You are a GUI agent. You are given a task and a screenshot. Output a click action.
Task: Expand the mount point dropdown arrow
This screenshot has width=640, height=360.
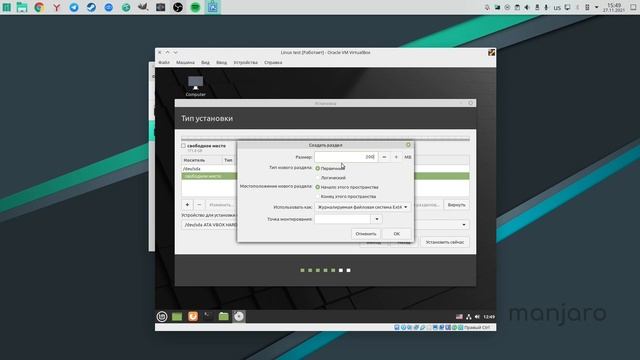[x=377, y=219]
